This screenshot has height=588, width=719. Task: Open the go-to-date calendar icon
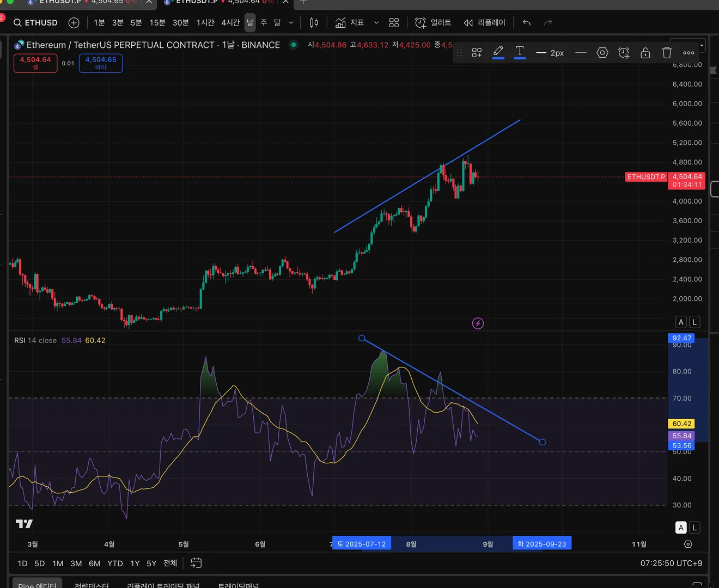click(196, 563)
